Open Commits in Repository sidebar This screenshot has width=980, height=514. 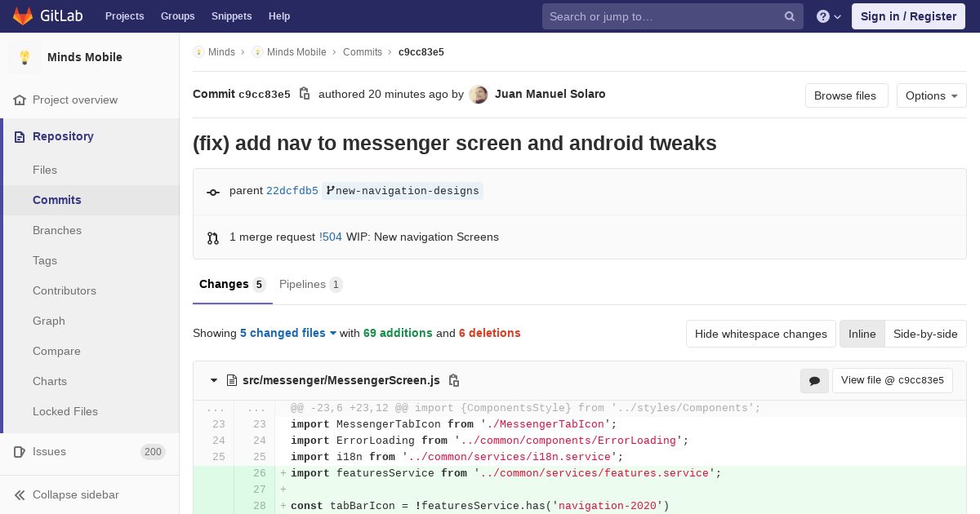57,200
